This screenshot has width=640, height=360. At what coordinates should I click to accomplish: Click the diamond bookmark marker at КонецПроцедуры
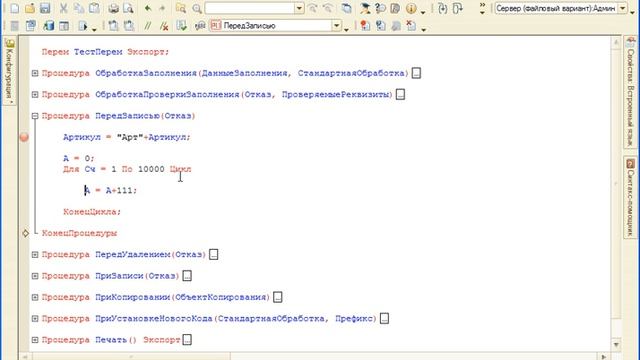tap(25, 233)
